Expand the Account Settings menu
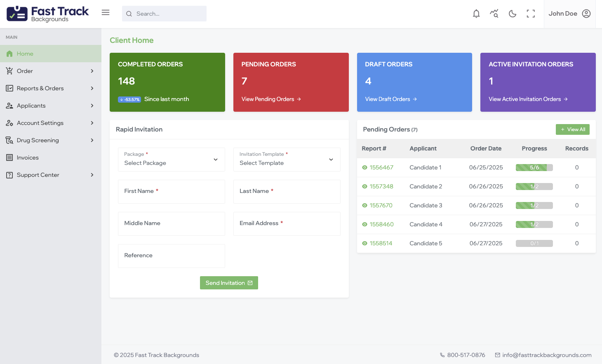Viewport: 602px width, 364px height. click(40, 123)
